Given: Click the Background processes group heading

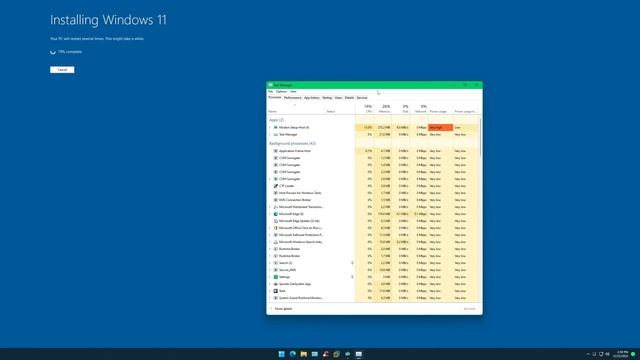Looking at the screenshot, I should click(x=292, y=144).
